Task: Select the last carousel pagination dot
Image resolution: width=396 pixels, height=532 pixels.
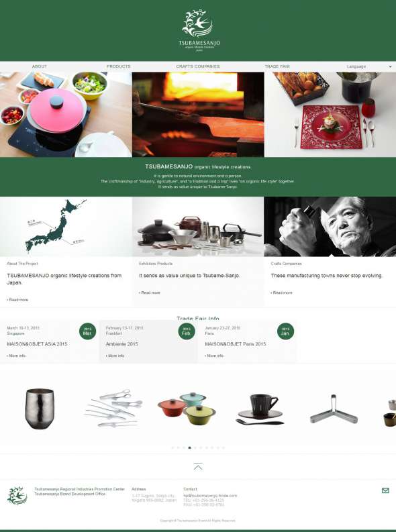Action: coord(224,447)
